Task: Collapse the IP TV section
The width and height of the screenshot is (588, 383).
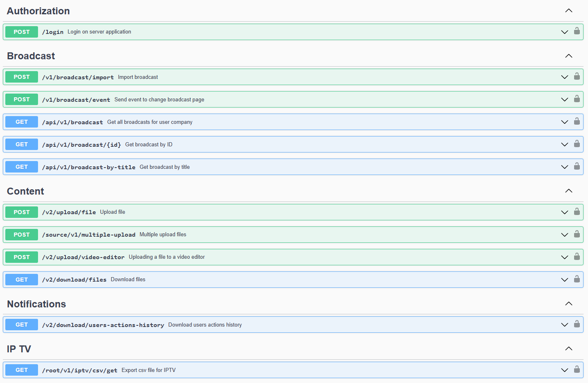Action: coord(568,349)
